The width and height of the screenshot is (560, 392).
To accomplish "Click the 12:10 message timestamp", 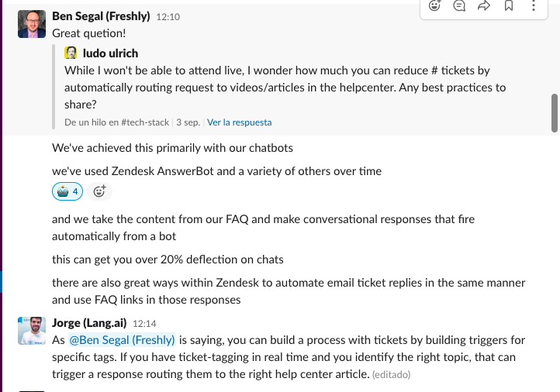I will [x=168, y=17].
